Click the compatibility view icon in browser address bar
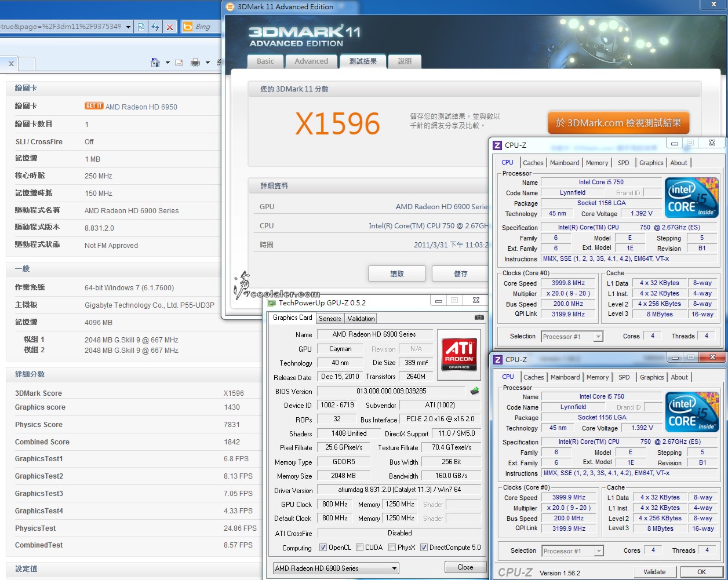The image size is (728, 580). [141, 27]
